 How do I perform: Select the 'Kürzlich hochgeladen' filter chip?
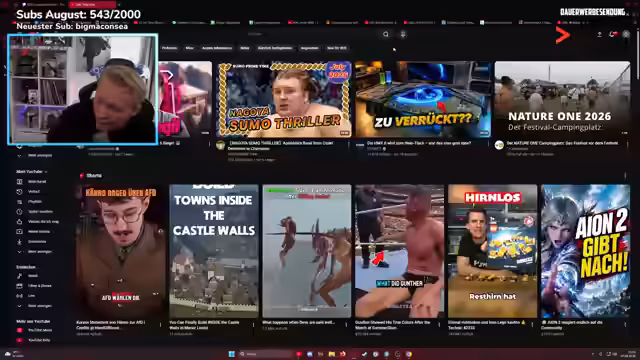click(275, 48)
